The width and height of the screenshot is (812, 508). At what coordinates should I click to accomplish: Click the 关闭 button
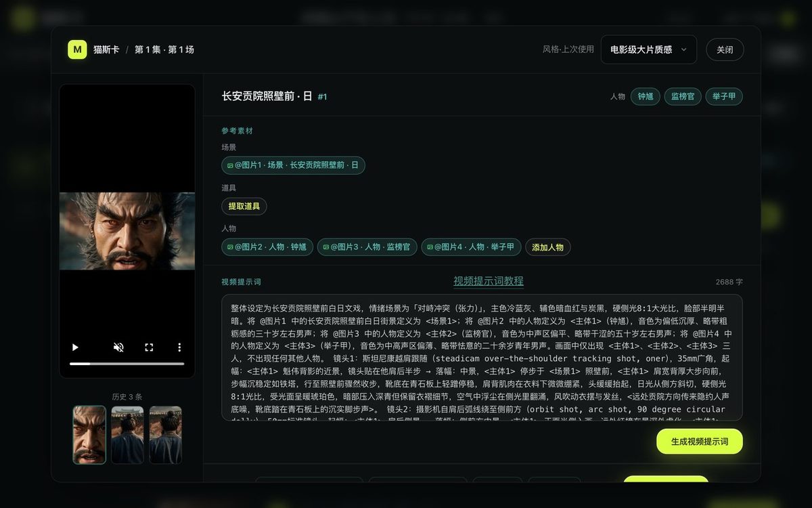pos(725,49)
